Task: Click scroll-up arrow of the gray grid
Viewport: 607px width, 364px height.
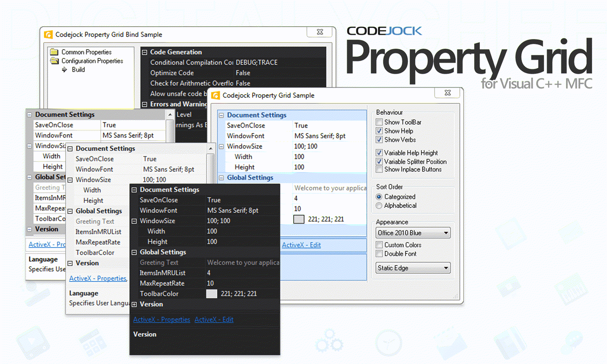Action: point(170,115)
